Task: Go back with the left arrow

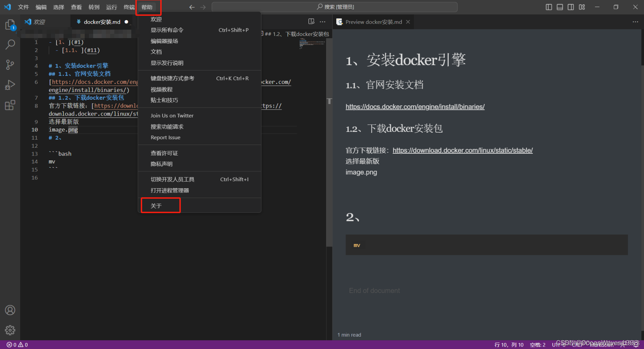Action: pyautogui.click(x=192, y=7)
